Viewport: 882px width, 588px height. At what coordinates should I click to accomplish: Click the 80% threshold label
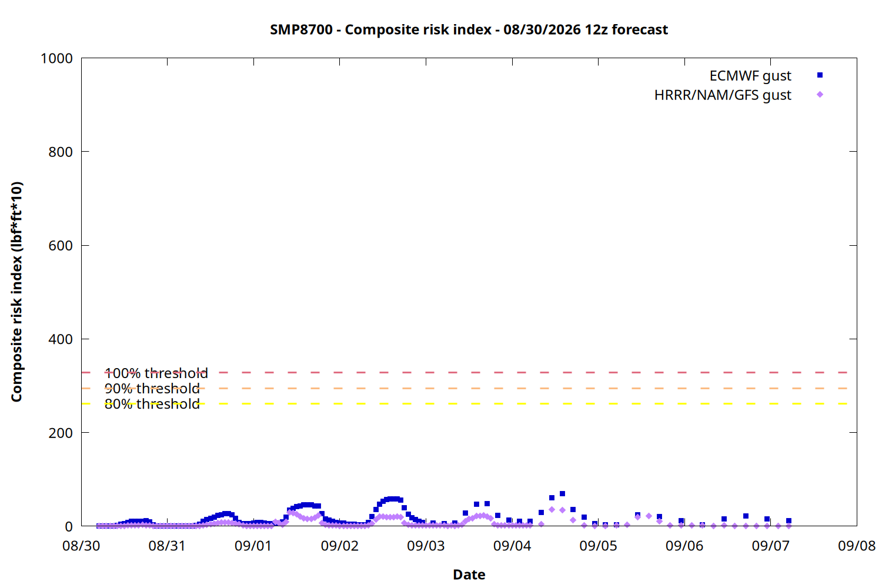152,404
